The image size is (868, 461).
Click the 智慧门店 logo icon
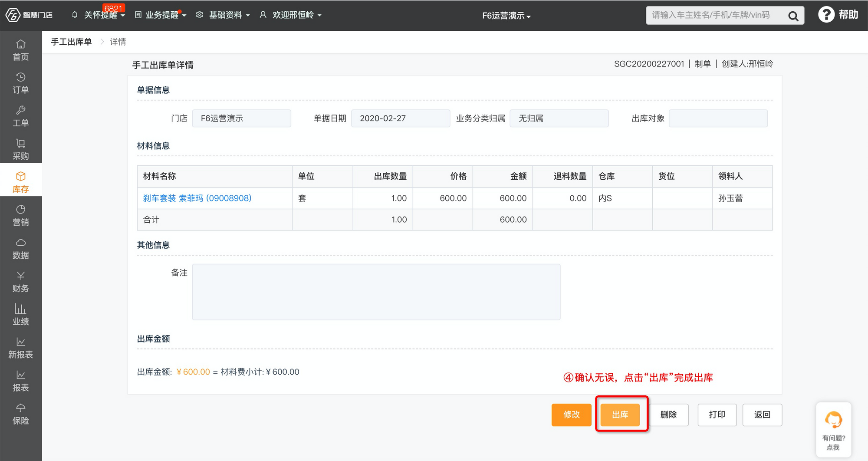coord(13,15)
